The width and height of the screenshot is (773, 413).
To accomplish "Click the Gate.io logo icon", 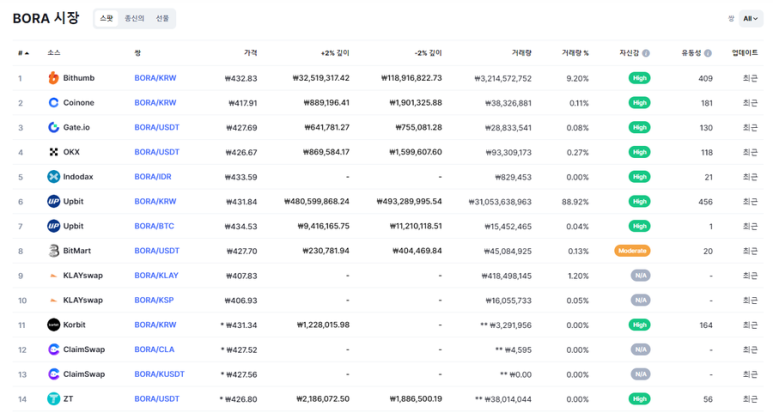I will tap(53, 127).
